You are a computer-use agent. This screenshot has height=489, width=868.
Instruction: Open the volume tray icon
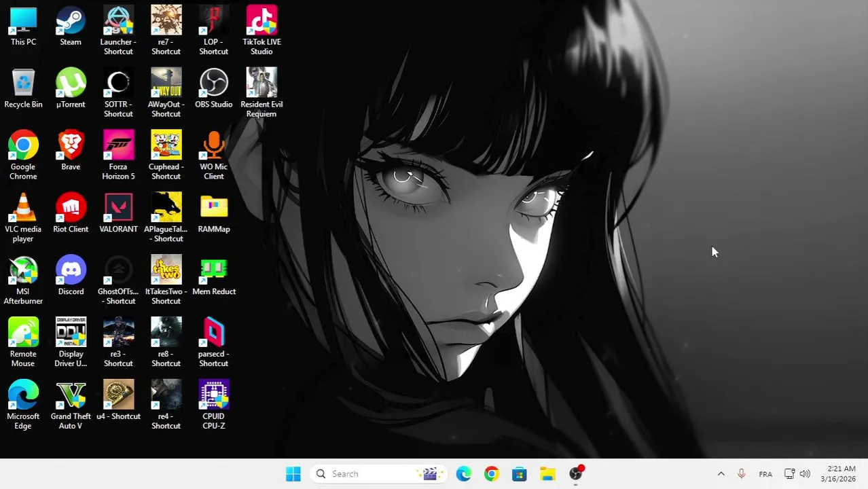pos(805,474)
